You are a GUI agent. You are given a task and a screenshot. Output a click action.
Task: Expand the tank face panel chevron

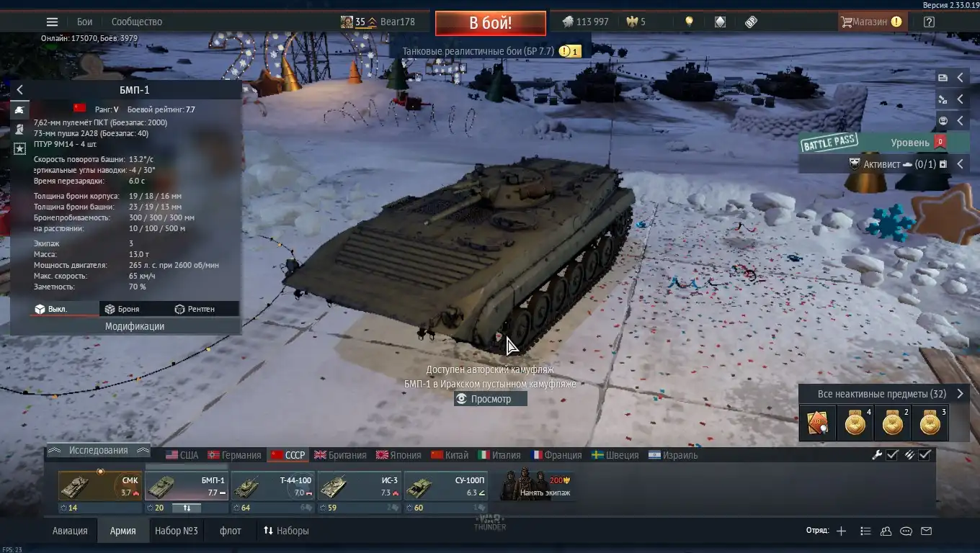(x=961, y=121)
